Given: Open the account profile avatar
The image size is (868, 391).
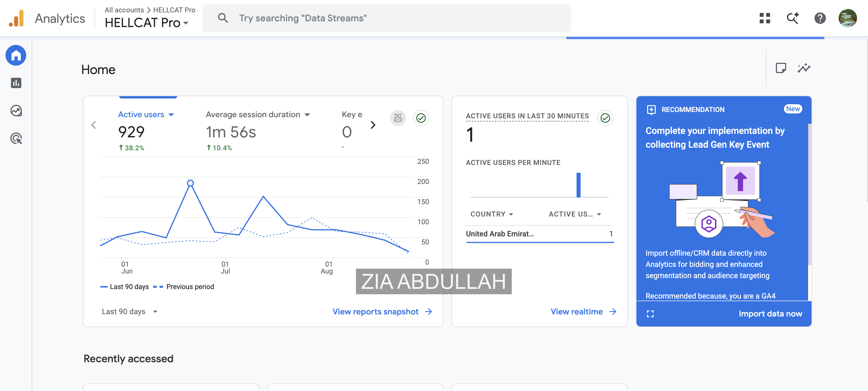Looking at the screenshot, I should point(848,18).
